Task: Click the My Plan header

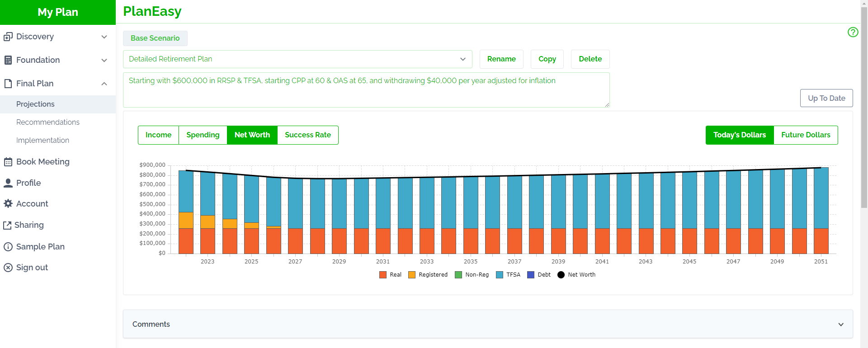Action: [58, 12]
